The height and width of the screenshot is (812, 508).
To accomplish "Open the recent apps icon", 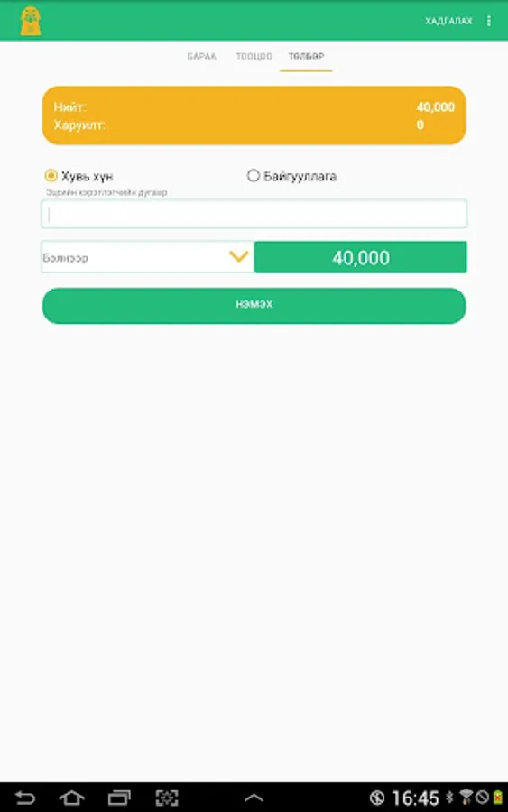I will (x=119, y=798).
